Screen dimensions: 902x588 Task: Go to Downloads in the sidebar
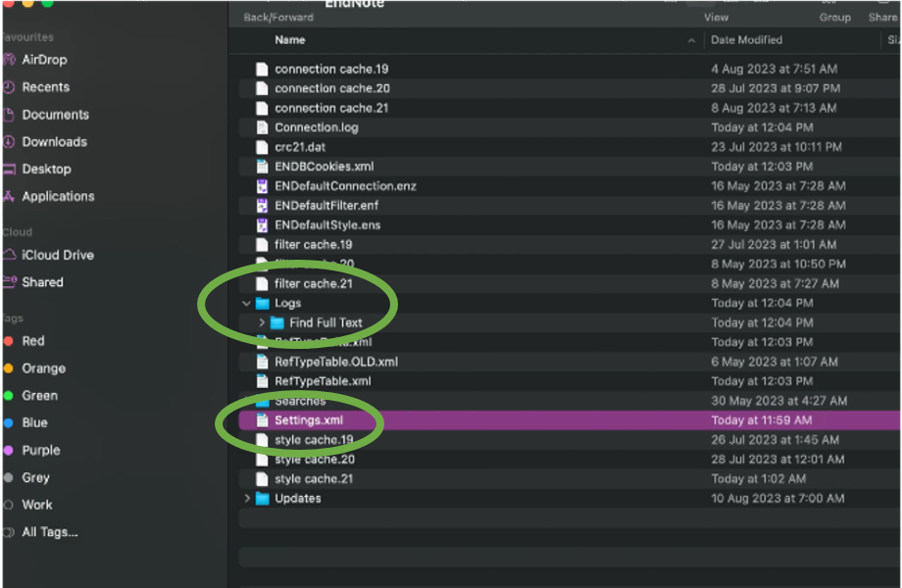click(54, 142)
